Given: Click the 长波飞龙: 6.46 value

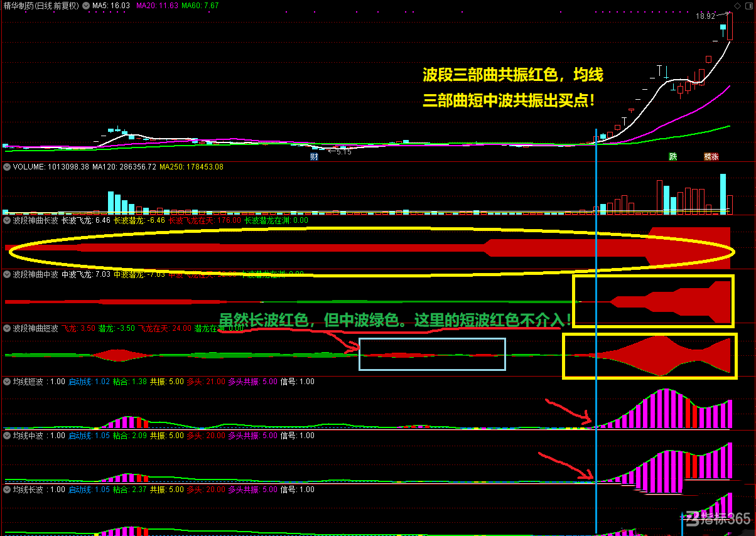Looking at the screenshot, I should click(x=86, y=220).
